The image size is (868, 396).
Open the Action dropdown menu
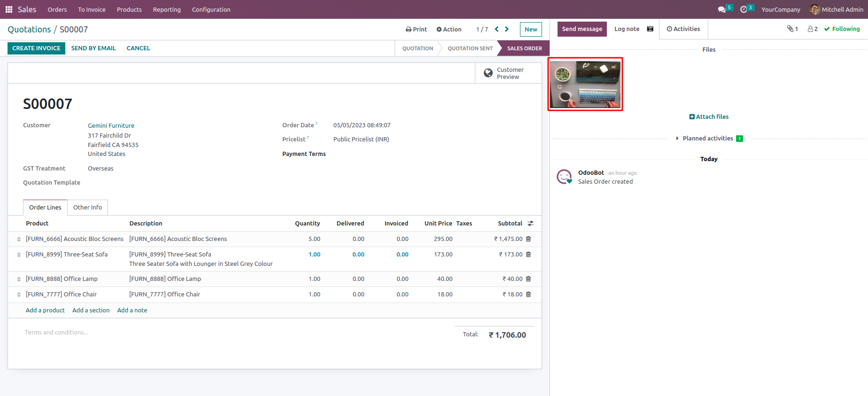(x=449, y=29)
